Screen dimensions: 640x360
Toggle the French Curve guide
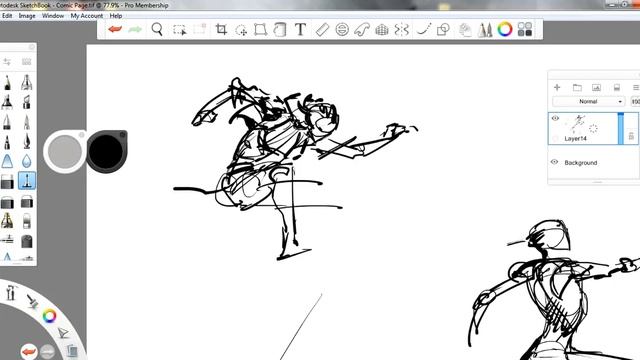click(362, 29)
